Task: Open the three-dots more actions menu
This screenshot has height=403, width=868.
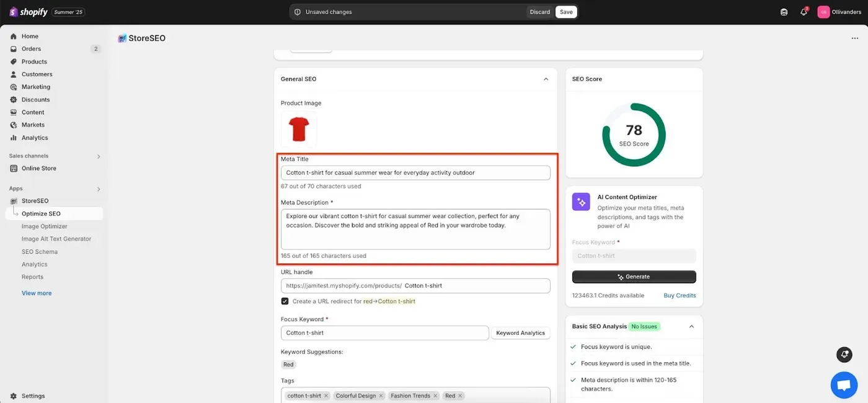Action: (855, 38)
